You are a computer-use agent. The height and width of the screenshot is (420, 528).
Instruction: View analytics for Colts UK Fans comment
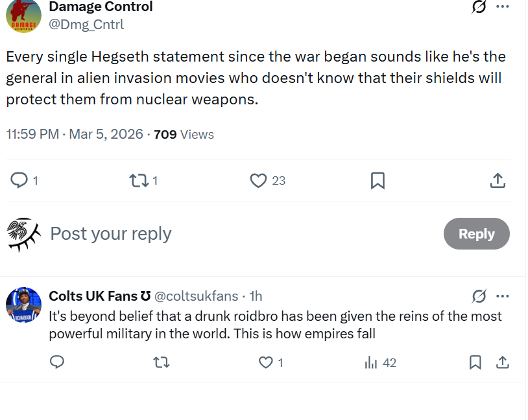click(x=372, y=362)
